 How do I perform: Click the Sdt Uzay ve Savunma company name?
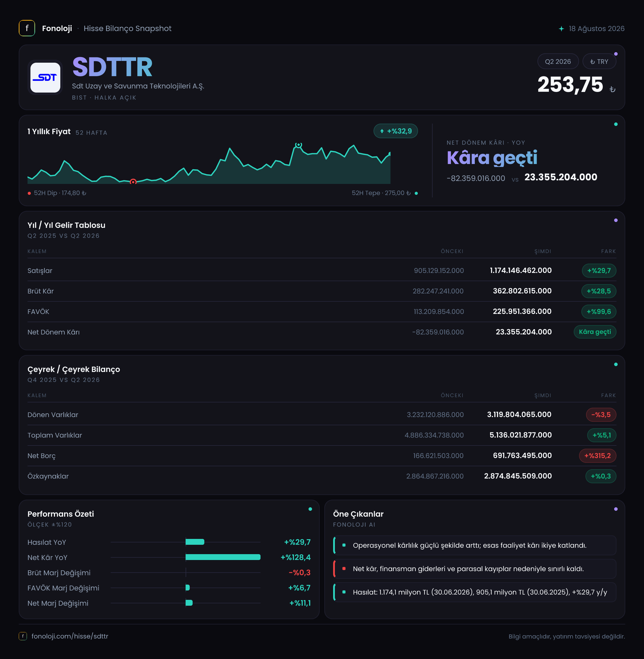138,86
